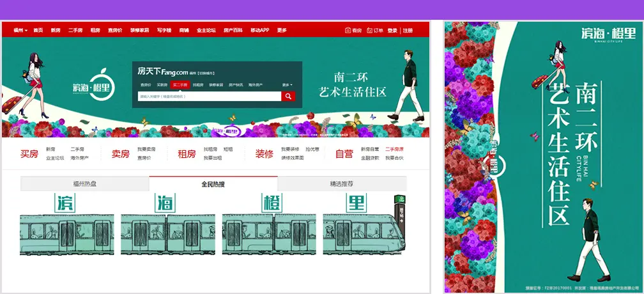The width and height of the screenshot is (644, 294).
Task: Open 写字楼 in the top navigation
Action: pyautogui.click(x=164, y=31)
